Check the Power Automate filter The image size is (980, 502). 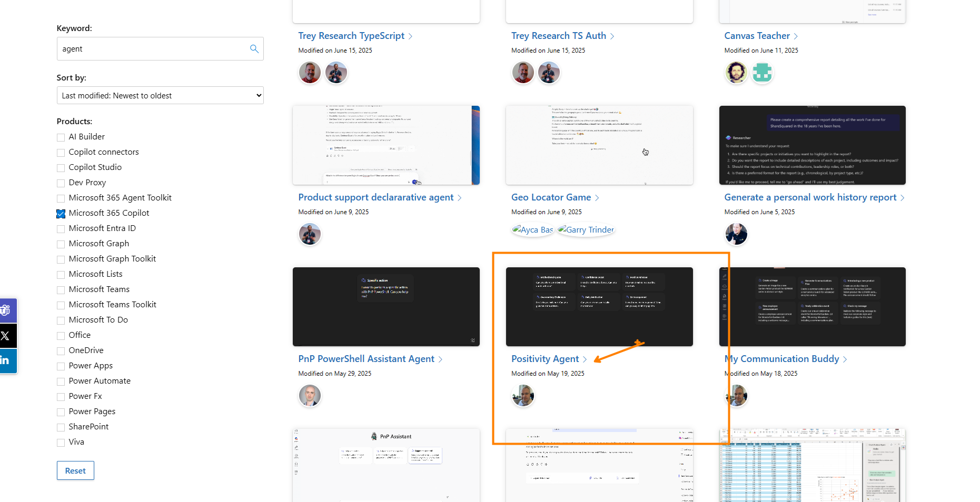coord(61,381)
